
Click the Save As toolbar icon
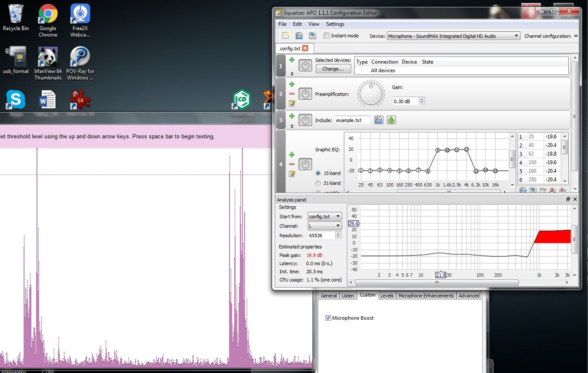(312, 36)
